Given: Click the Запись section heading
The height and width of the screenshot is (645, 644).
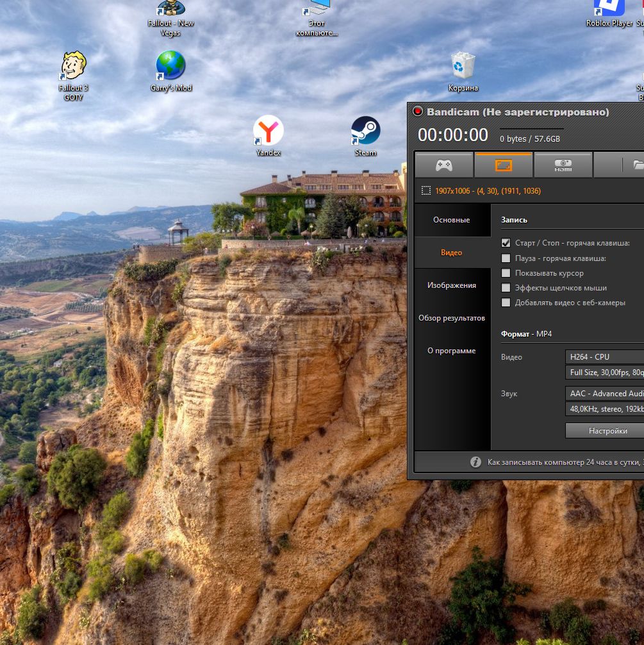Looking at the screenshot, I should coord(514,220).
